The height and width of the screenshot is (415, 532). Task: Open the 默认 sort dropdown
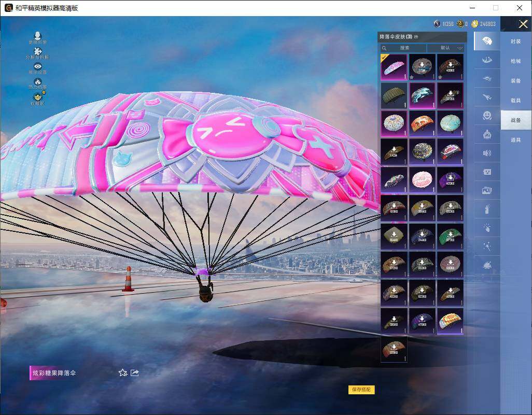446,48
